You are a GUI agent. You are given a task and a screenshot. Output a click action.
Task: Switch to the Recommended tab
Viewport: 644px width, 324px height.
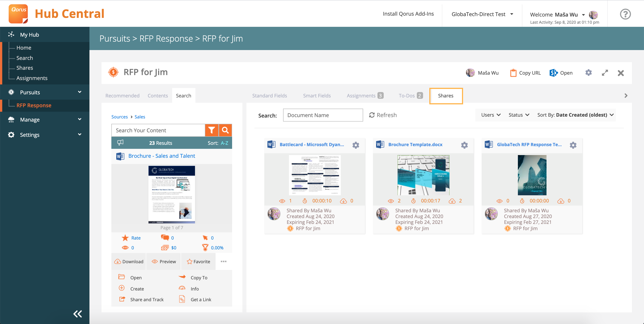pos(122,95)
